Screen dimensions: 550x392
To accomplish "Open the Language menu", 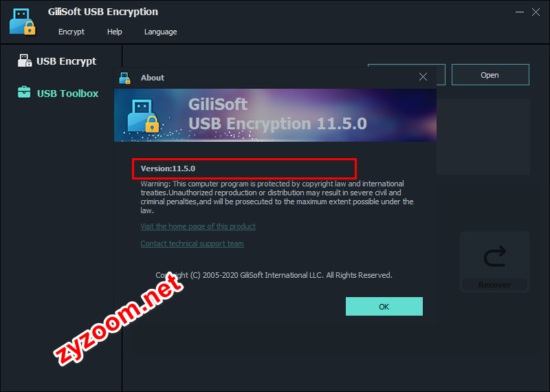I will tap(161, 32).
